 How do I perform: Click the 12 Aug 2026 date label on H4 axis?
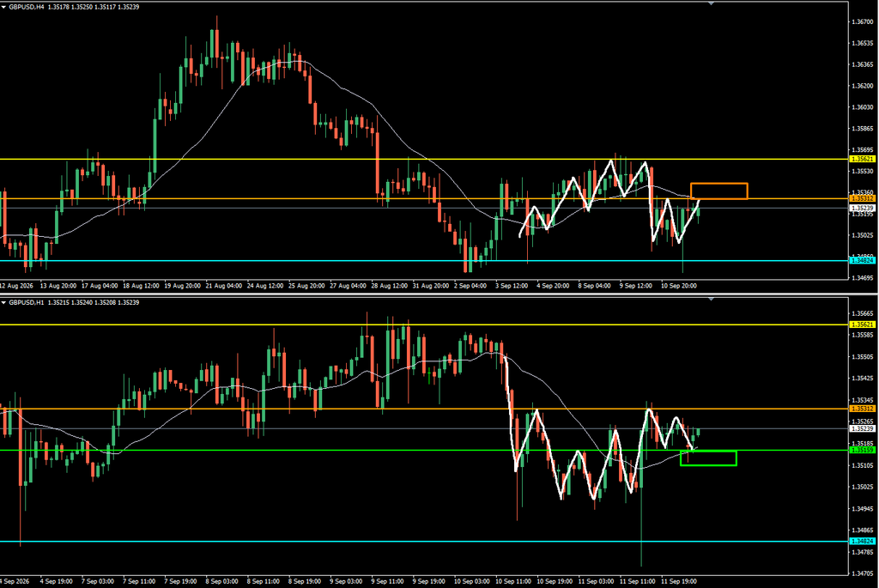[x=16, y=286]
